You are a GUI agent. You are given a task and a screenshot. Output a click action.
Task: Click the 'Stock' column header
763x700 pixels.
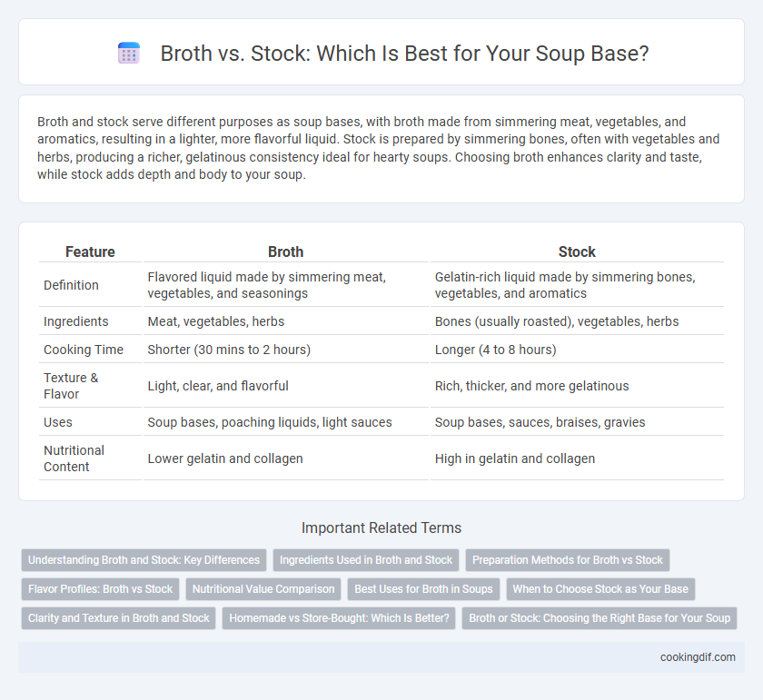click(x=577, y=251)
